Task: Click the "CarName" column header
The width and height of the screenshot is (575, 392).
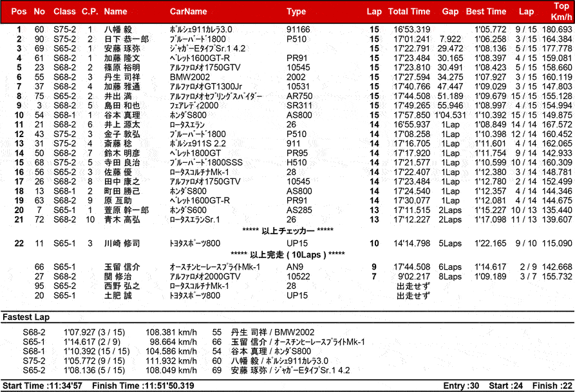Action: pos(188,12)
